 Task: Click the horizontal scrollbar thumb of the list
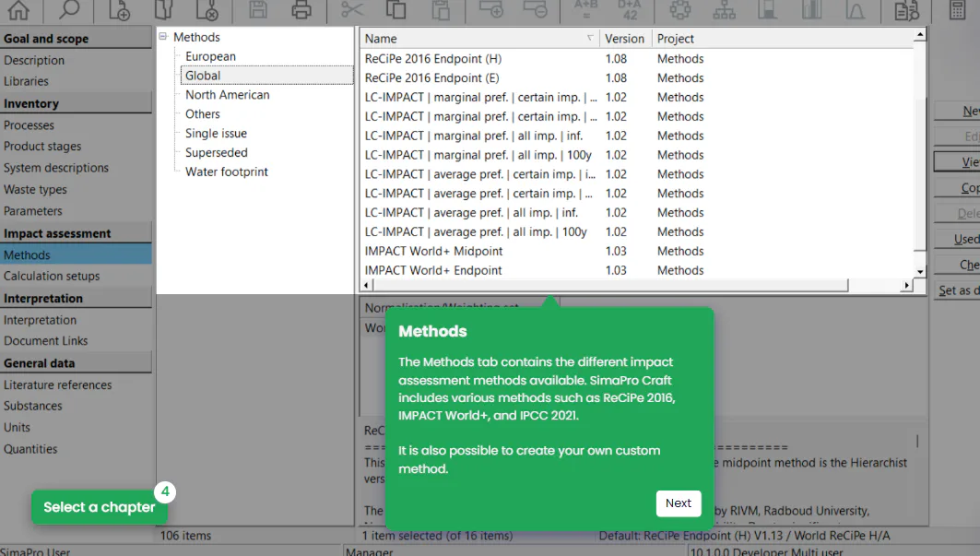[610, 285]
